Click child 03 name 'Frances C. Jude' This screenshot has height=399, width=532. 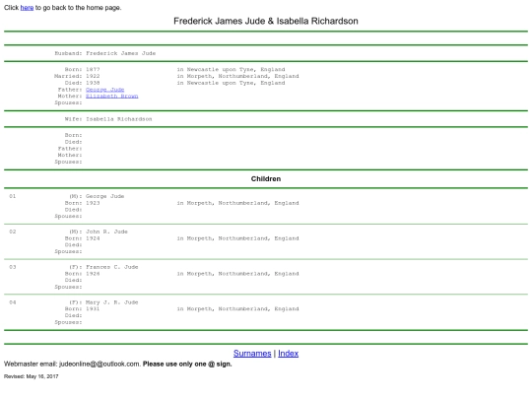pyautogui.click(x=112, y=267)
